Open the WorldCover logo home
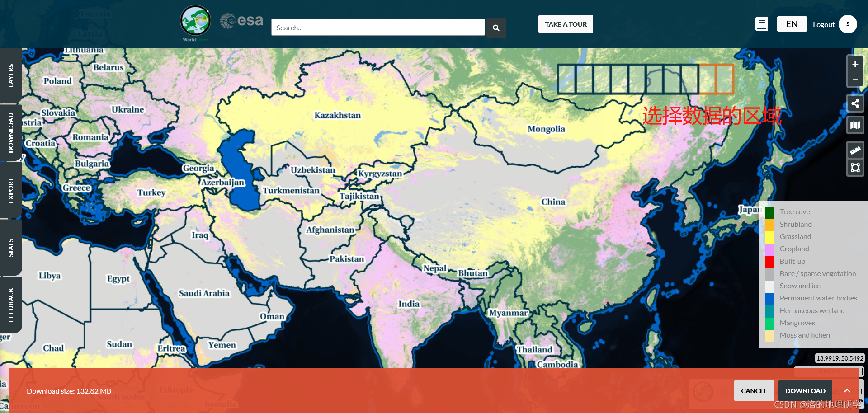Screen dimensions: 868x413 tap(195, 23)
